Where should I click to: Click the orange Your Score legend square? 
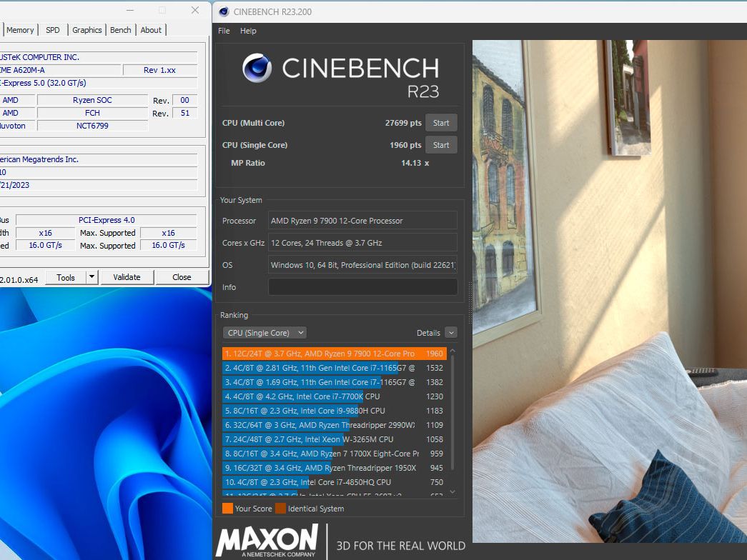(x=227, y=509)
